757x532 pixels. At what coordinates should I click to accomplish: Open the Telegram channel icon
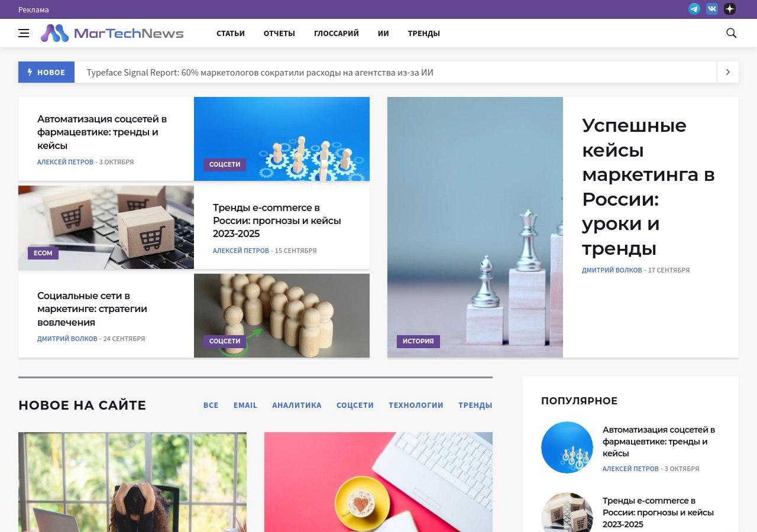[x=694, y=9]
